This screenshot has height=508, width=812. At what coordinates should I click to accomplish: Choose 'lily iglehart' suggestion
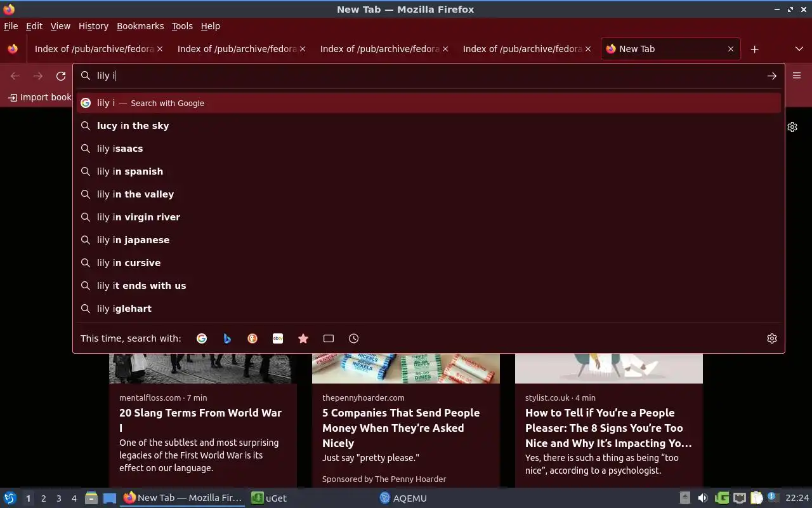pyautogui.click(x=429, y=309)
